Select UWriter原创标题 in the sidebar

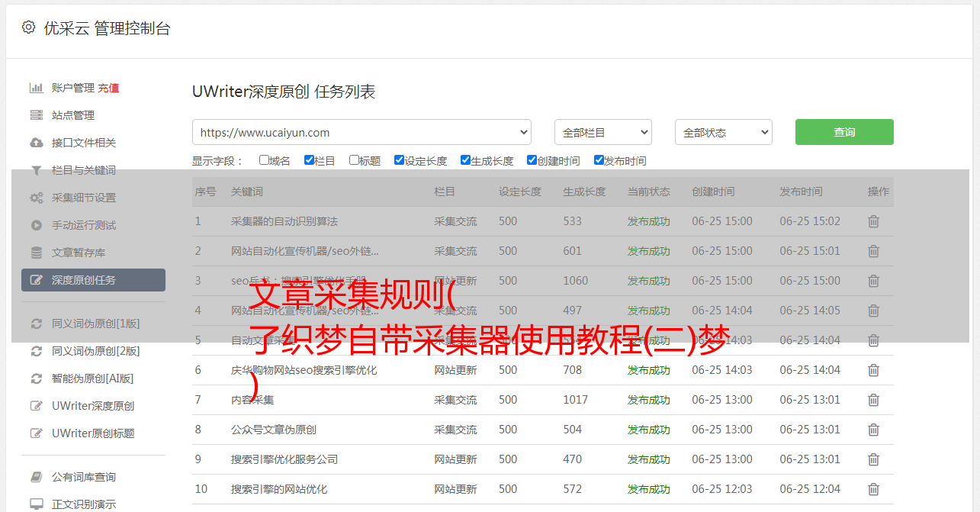coord(92,433)
